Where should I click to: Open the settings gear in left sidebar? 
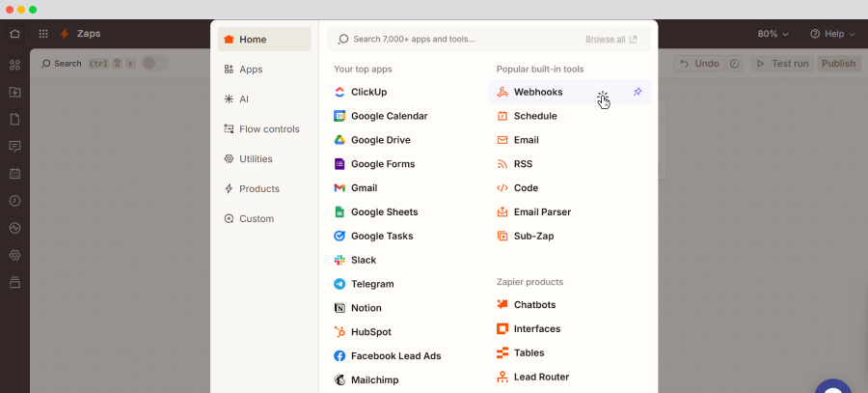point(14,255)
